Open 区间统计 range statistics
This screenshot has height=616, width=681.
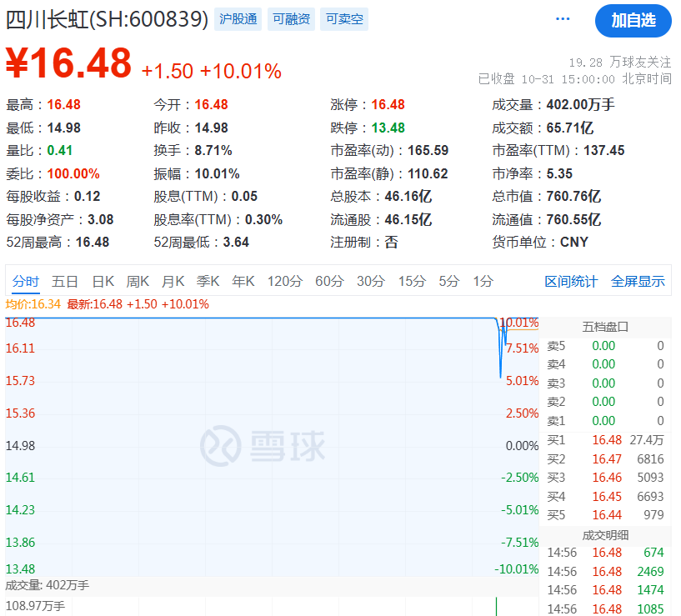[x=571, y=281]
